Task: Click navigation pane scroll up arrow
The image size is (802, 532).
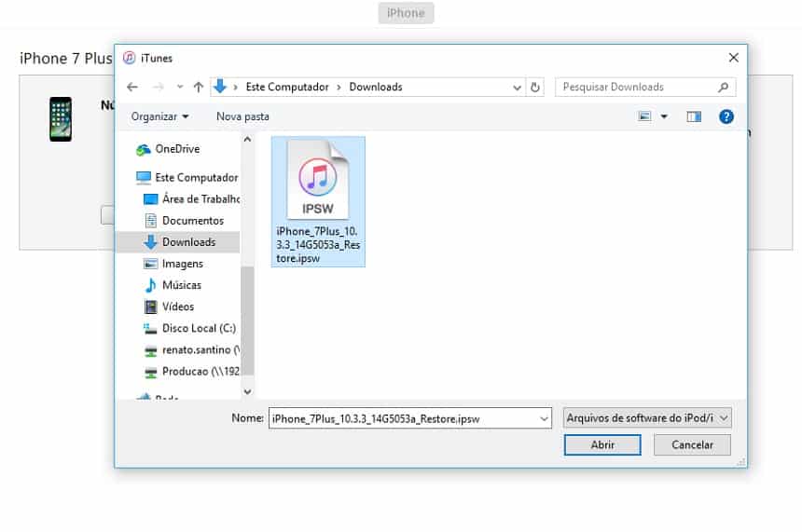Action: (x=247, y=139)
